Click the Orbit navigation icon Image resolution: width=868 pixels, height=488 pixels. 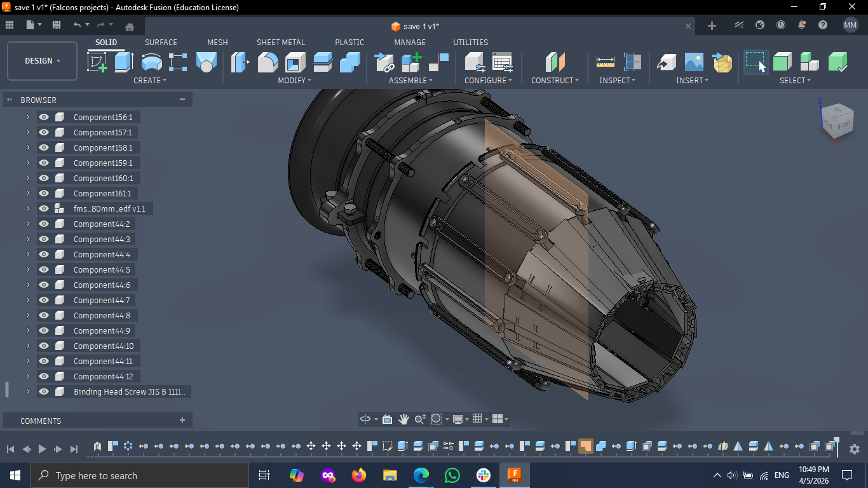[x=365, y=419]
